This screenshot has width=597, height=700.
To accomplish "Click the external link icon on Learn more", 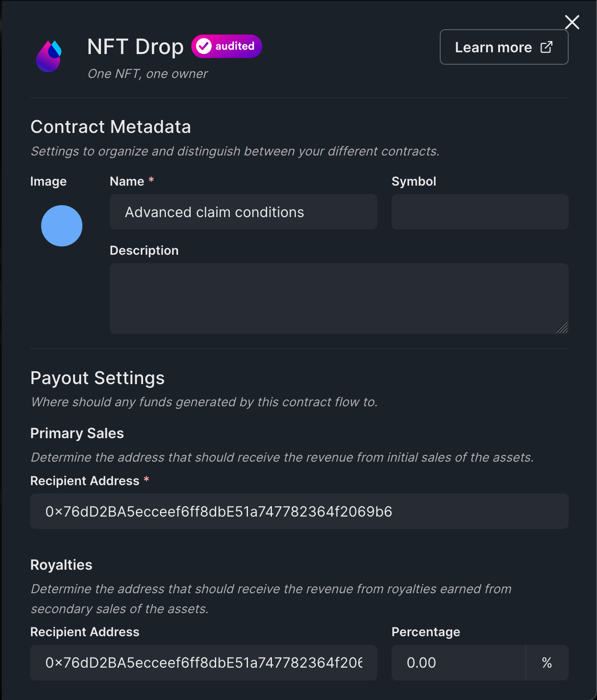I will click(x=547, y=47).
